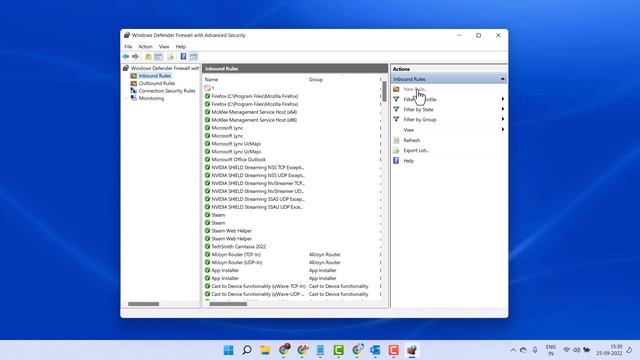Open the taskbar clock showing 15:30
This screenshot has width=640, height=360.
coord(609,350)
